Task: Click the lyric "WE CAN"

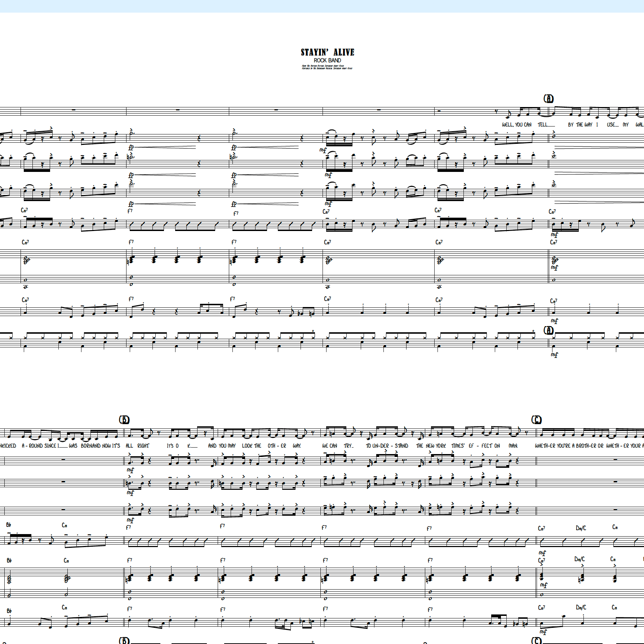Action: pyautogui.click(x=329, y=446)
